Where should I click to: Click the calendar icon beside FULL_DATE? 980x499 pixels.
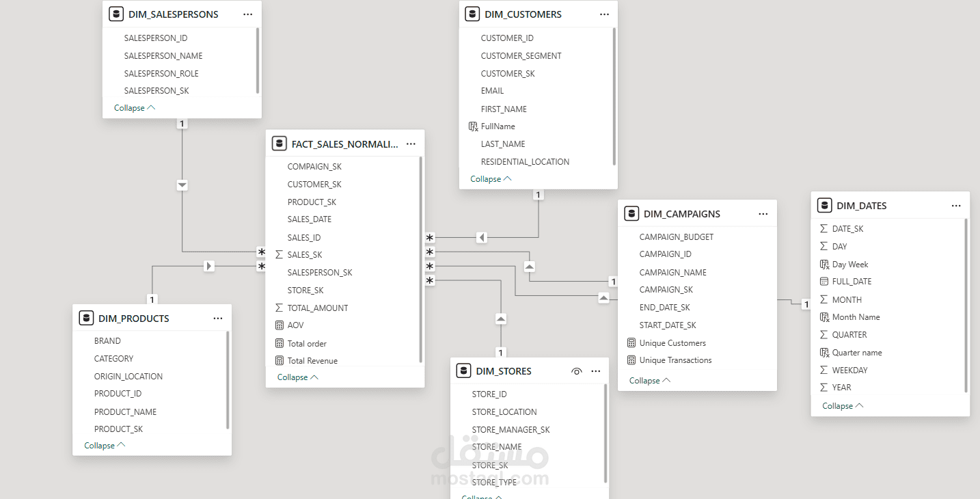[x=824, y=282]
